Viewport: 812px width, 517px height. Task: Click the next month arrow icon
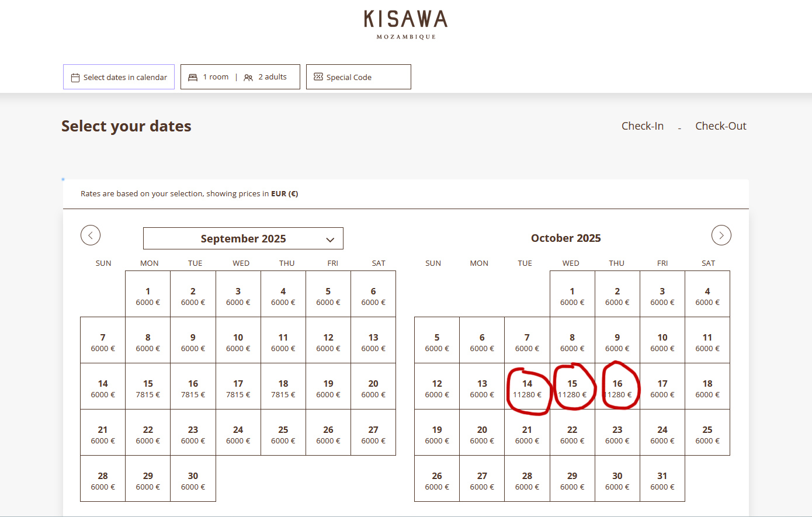(721, 235)
